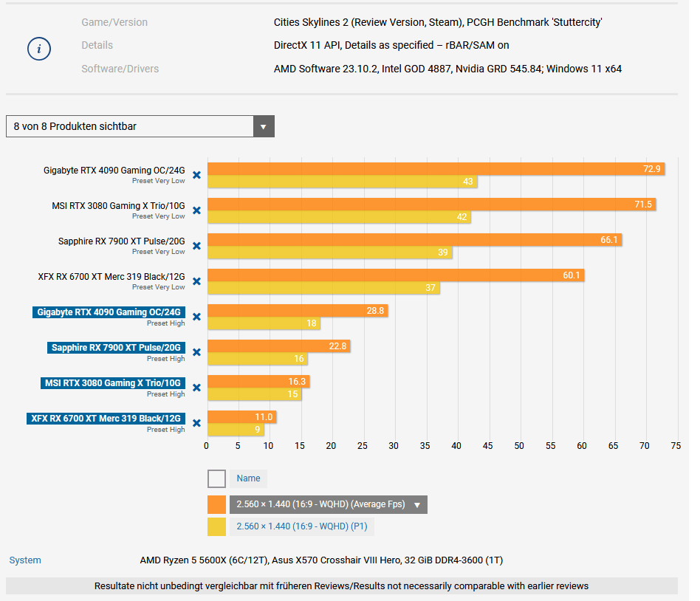Open the '8 von 8 Produkten sichtbar' dropdown
This screenshot has width=700, height=601.
(x=140, y=126)
